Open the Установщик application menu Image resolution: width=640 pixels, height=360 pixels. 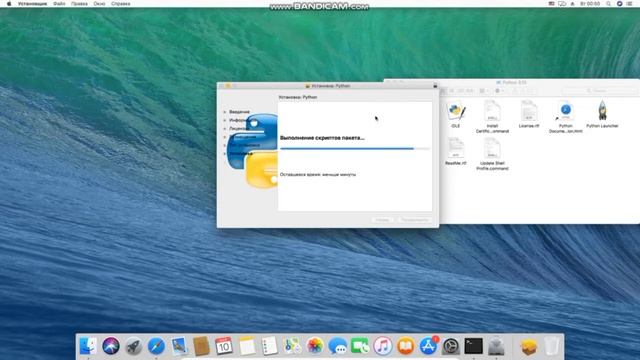pyautogui.click(x=32, y=4)
